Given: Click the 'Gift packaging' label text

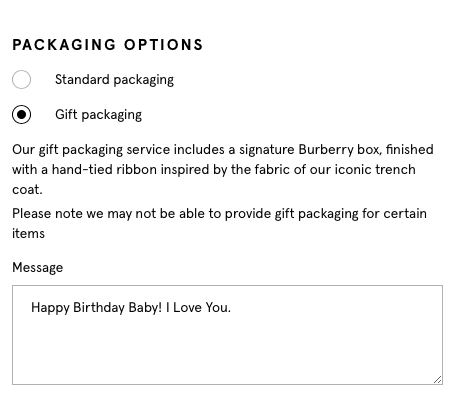Looking at the screenshot, I should point(98,115).
